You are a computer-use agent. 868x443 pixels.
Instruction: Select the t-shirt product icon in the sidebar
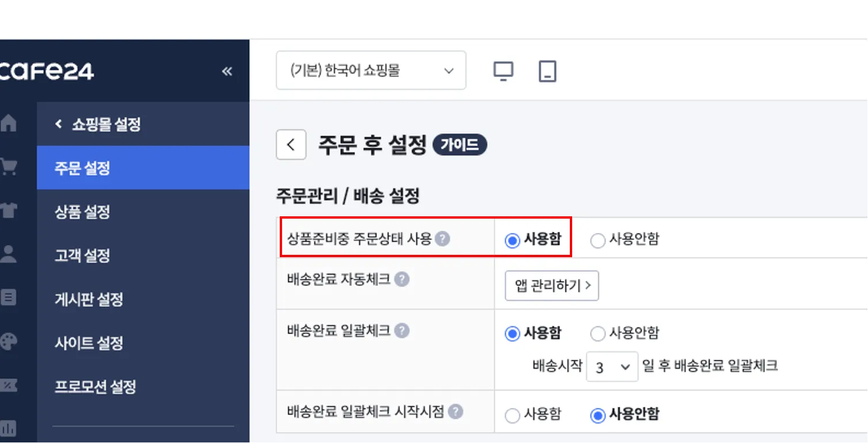click(8, 211)
